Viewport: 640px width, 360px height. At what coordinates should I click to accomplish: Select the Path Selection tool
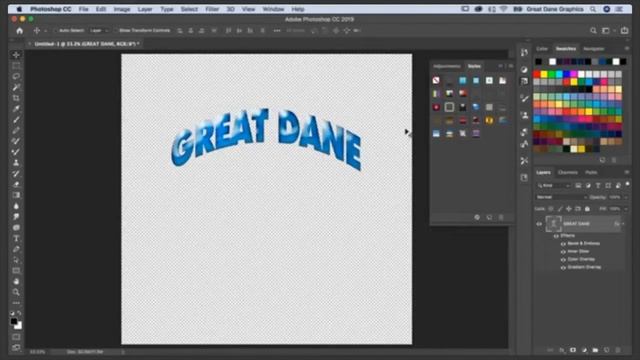pyautogui.click(x=16, y=260)
